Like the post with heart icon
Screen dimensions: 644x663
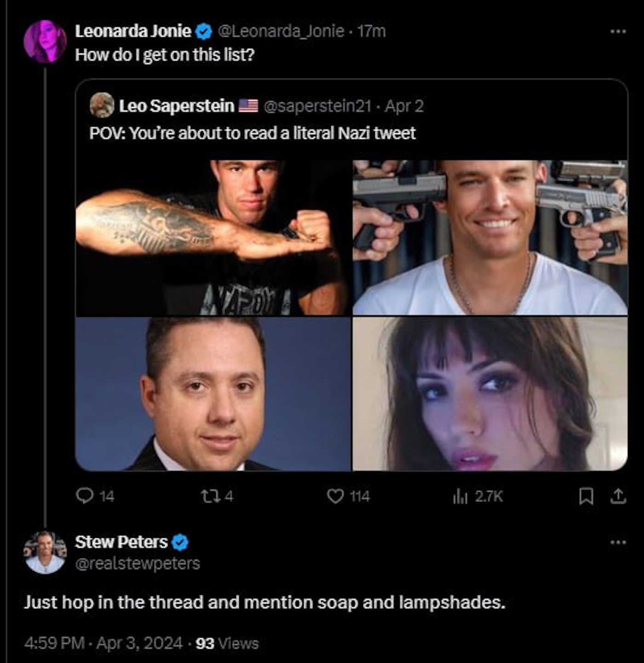point(335,496)
